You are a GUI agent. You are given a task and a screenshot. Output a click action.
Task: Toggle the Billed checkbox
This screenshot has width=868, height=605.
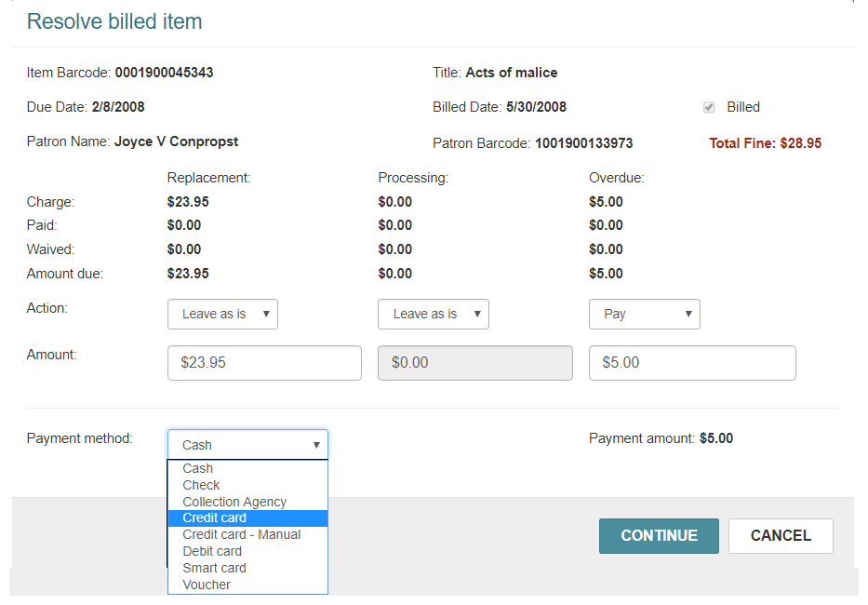tap(709, 107)
